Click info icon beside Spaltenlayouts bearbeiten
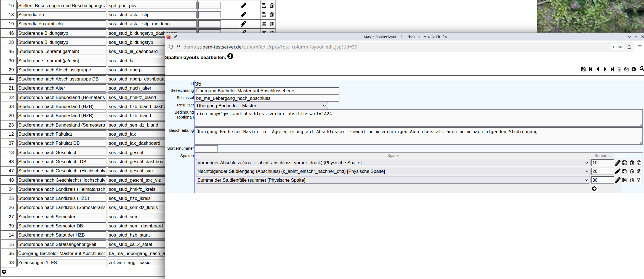 pos(230,57)
